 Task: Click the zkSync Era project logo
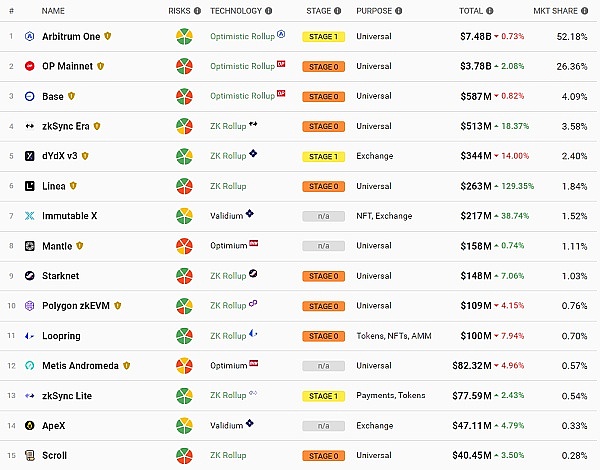(x=30, y=126)
